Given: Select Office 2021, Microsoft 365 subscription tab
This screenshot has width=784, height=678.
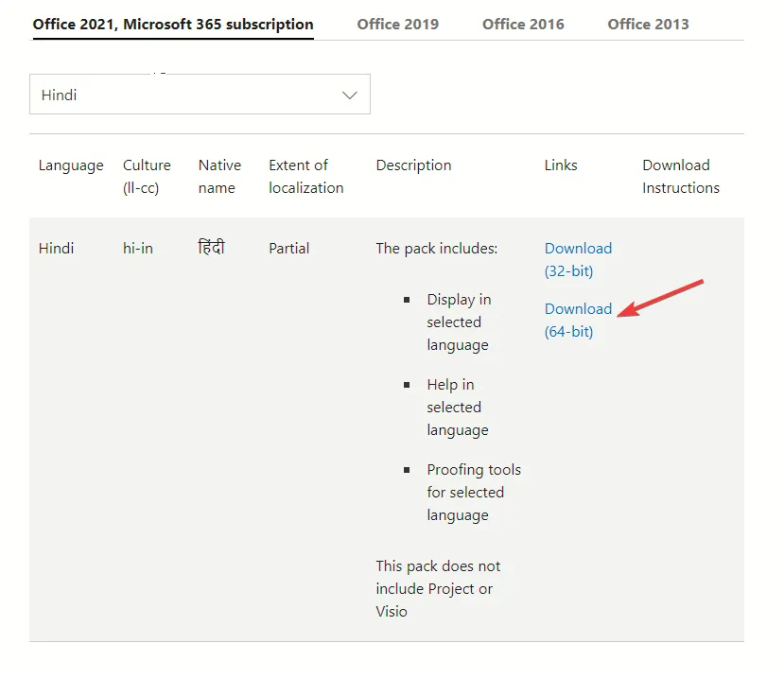Looking at the screenshot, I should (173, 25).
